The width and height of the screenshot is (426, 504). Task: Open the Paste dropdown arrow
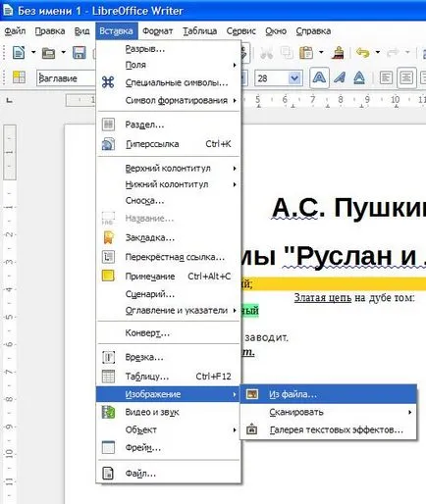[x=321, y=52]
